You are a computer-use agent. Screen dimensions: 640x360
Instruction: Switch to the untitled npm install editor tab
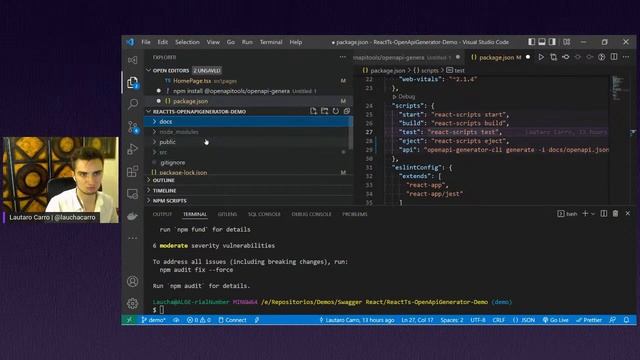pyautogui.click(x=408, y=58)
